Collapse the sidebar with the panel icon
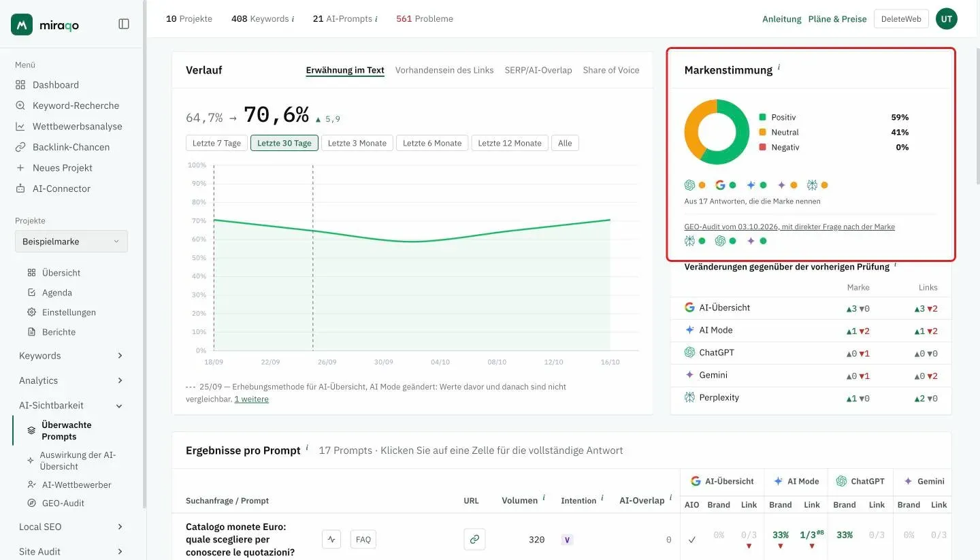The width and height of the screenshot is (980, 560). [124, 24]
